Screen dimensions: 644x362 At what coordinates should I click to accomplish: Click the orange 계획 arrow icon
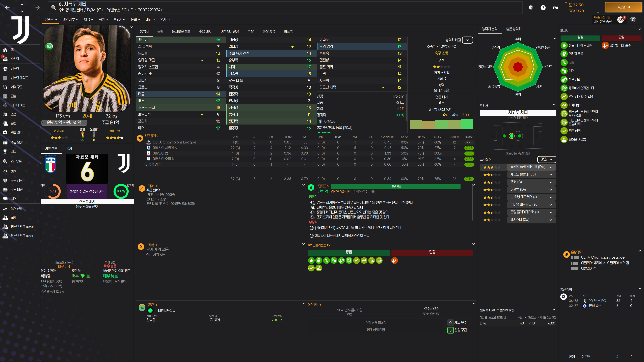click(x=141, y=247)
